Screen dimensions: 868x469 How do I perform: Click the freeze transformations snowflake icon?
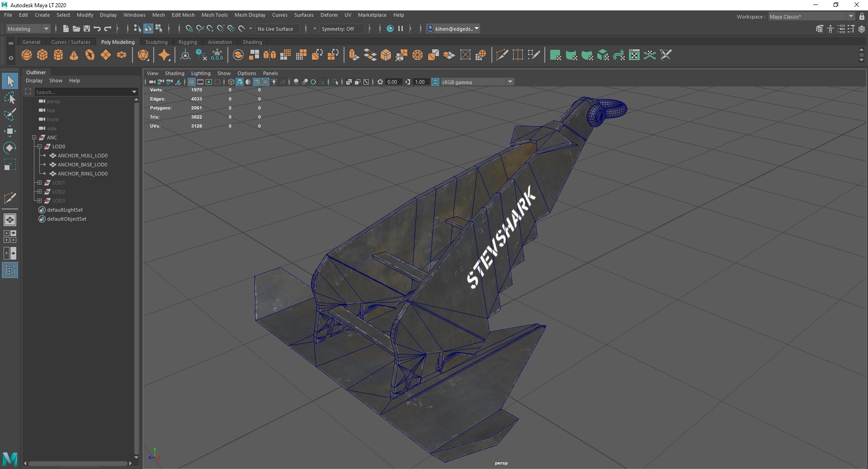click(x=217, y=55)
